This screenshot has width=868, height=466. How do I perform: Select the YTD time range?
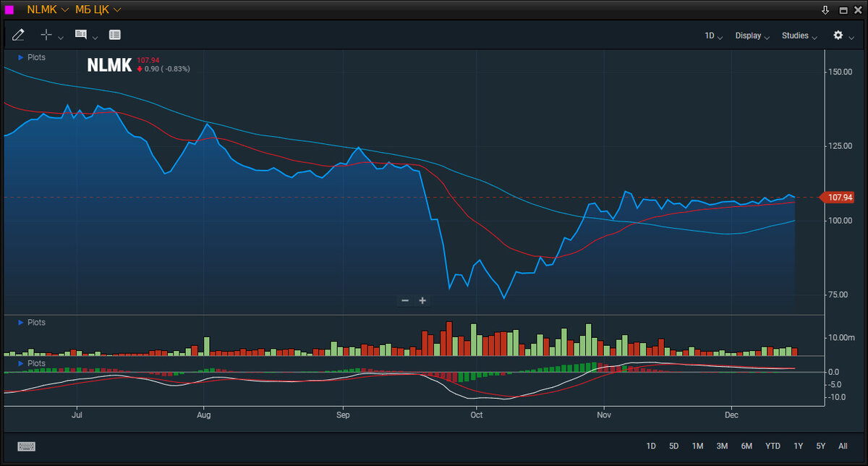pos(773,446)
